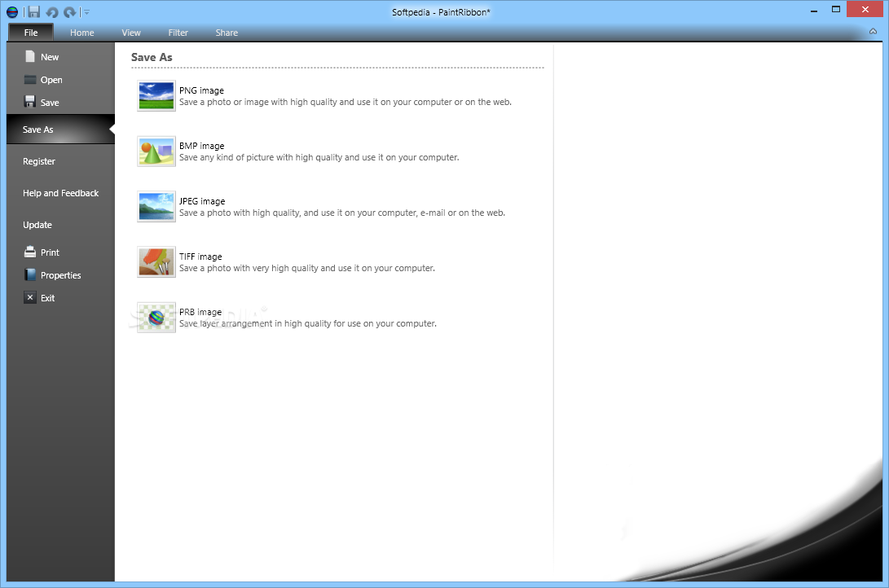Open the File tab
Screen dimensions: 889x588
click(x=31, y=33)
